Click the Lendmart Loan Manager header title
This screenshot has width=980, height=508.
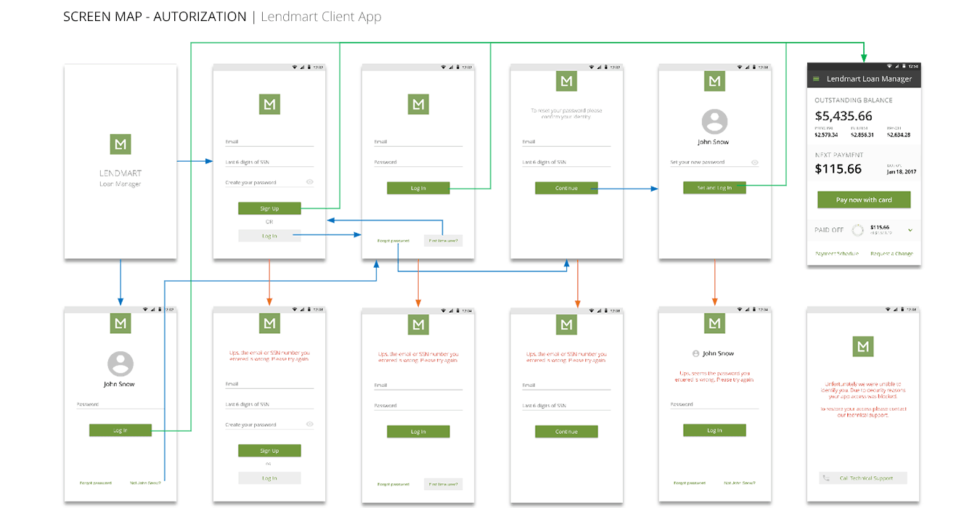coord(869,79)
